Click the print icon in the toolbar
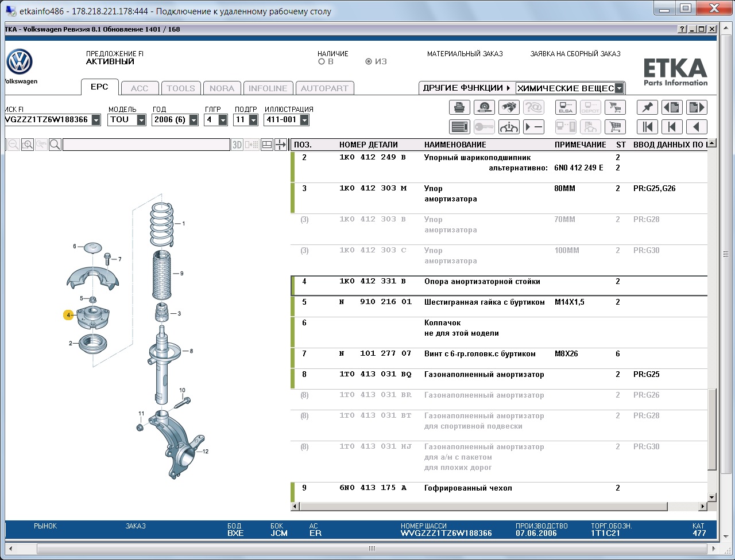 point(459,107)
